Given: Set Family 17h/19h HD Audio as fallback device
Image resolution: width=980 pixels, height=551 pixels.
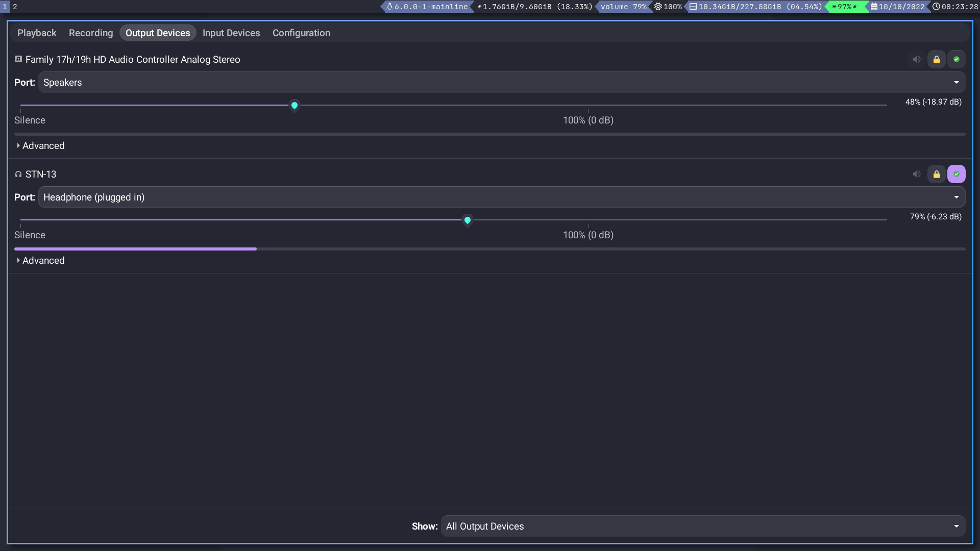Looking at the screenshot, I should pos(957,60).
